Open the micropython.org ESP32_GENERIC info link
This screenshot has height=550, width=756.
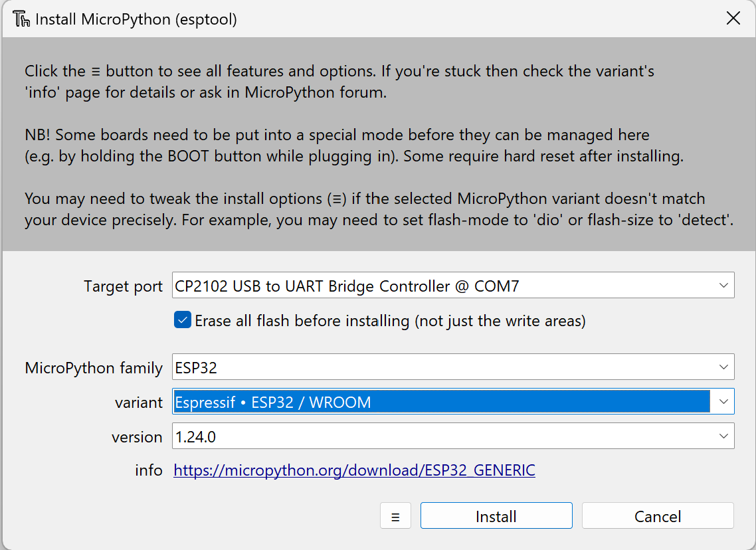[354, 470]
